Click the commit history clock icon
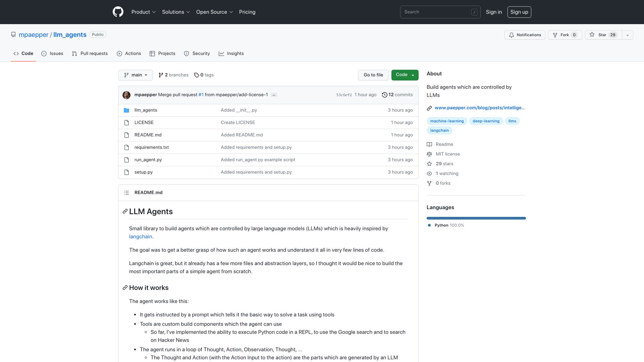Viewport: 644px width, 362px height. coord(385,95)
